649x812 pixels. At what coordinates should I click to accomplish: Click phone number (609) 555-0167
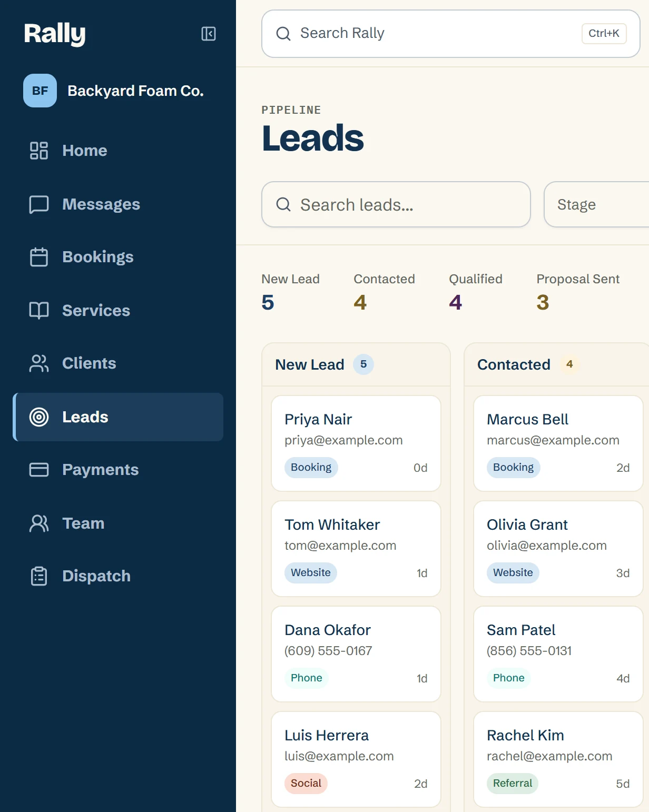click(x=328, y=651)
